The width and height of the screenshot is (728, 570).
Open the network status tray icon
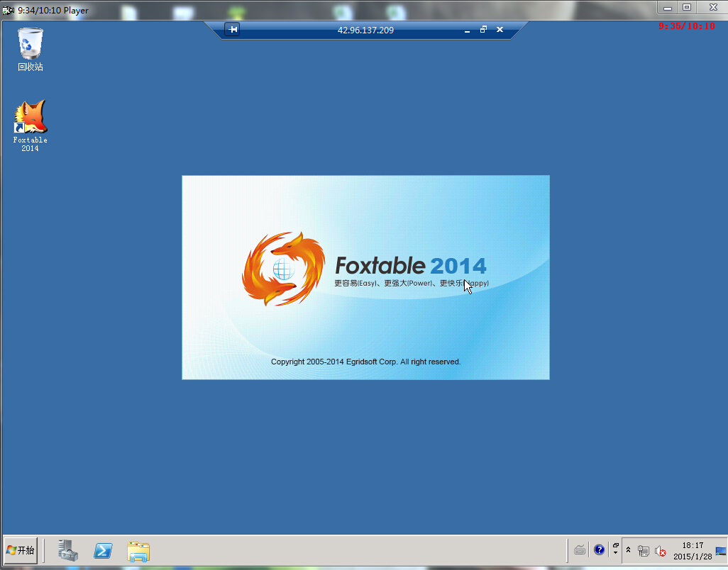(644, 551)
